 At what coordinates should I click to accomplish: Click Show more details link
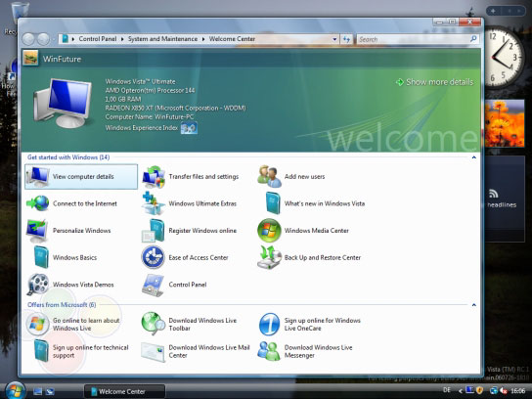click(x=434, y=82)
